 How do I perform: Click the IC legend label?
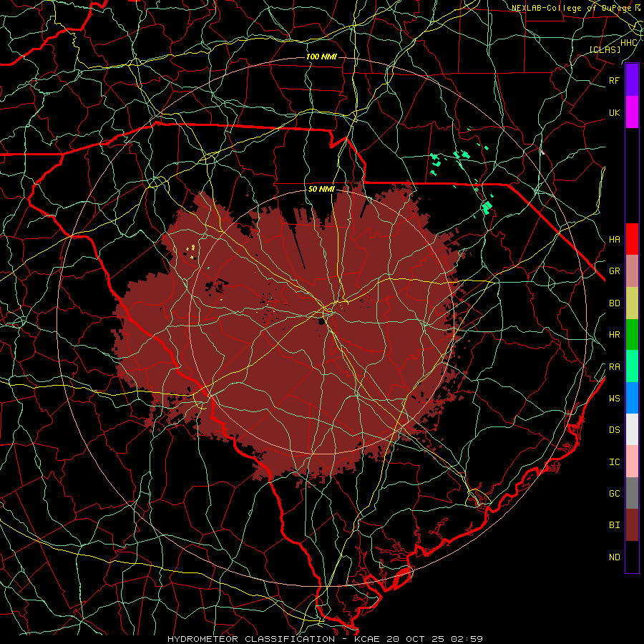tap(614, 462)
